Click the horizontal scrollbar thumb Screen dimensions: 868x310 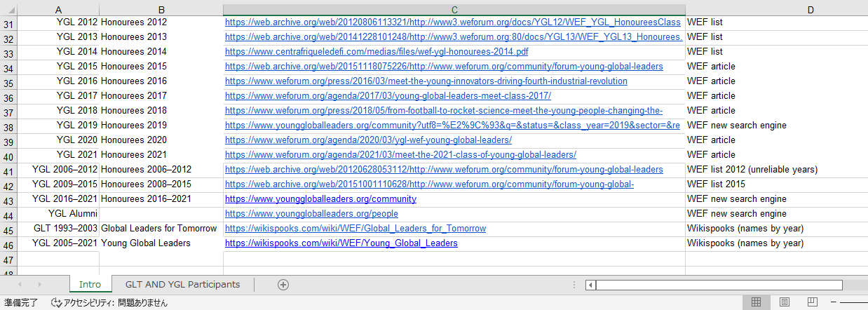[719, 285]
